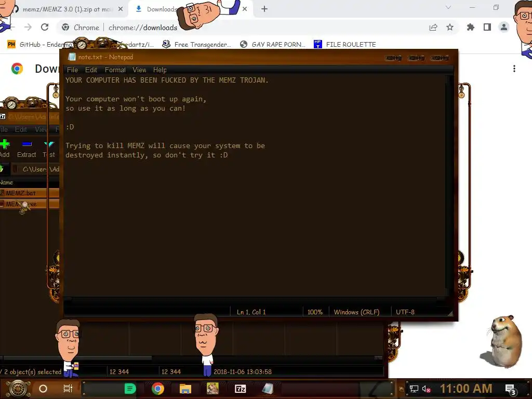The width and height of the screenshot is (532, 399).
Task: Open the GitHub - Enderma bookmark
Action: click(x=40, y=45)
